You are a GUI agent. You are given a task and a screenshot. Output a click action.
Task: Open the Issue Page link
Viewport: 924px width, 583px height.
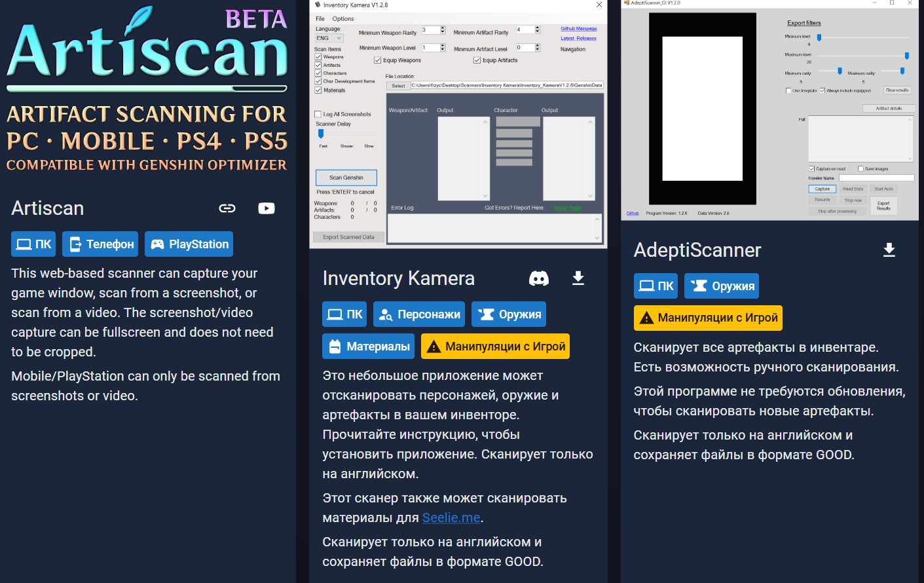point(568,208)
